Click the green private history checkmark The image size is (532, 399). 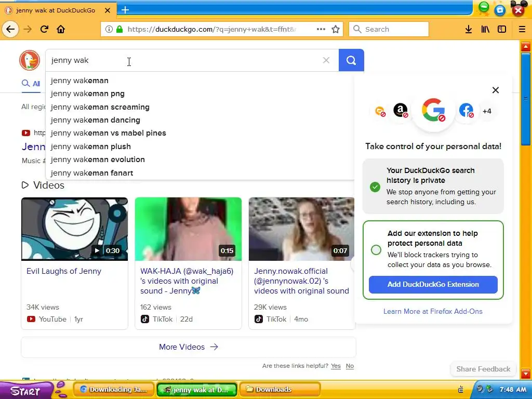[375, 187]
